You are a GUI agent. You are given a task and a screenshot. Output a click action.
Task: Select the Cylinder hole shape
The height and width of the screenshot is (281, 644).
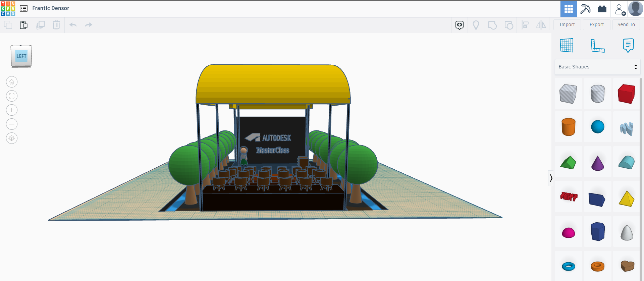coord(597,94)
